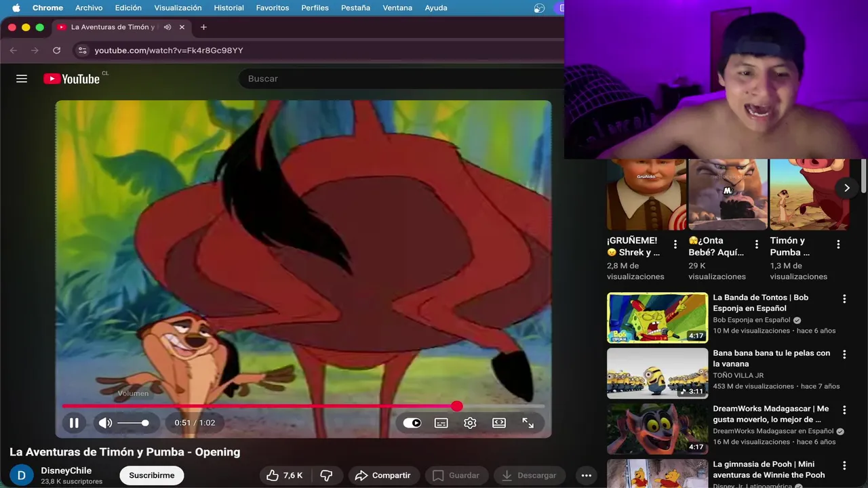
Task: Open the TOÑO VILLA JR channel
Action: pyautogui.click(x=738, y=375)
